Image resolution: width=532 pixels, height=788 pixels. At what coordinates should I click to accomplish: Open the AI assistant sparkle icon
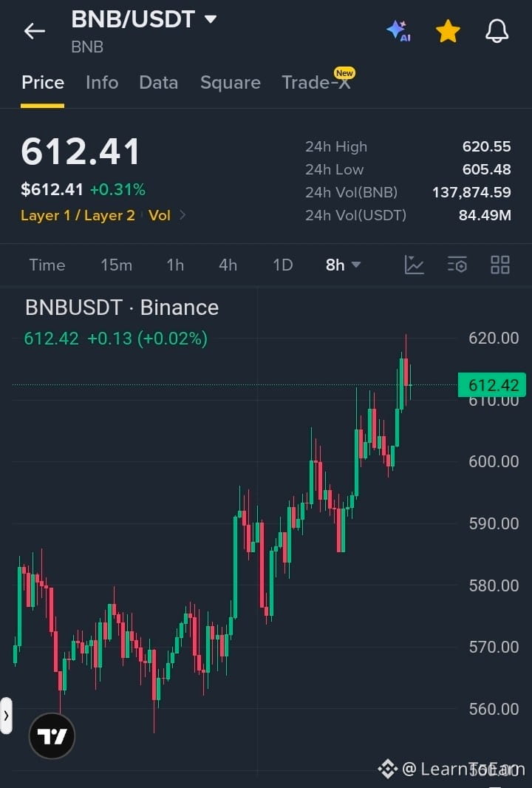(399, 31)
